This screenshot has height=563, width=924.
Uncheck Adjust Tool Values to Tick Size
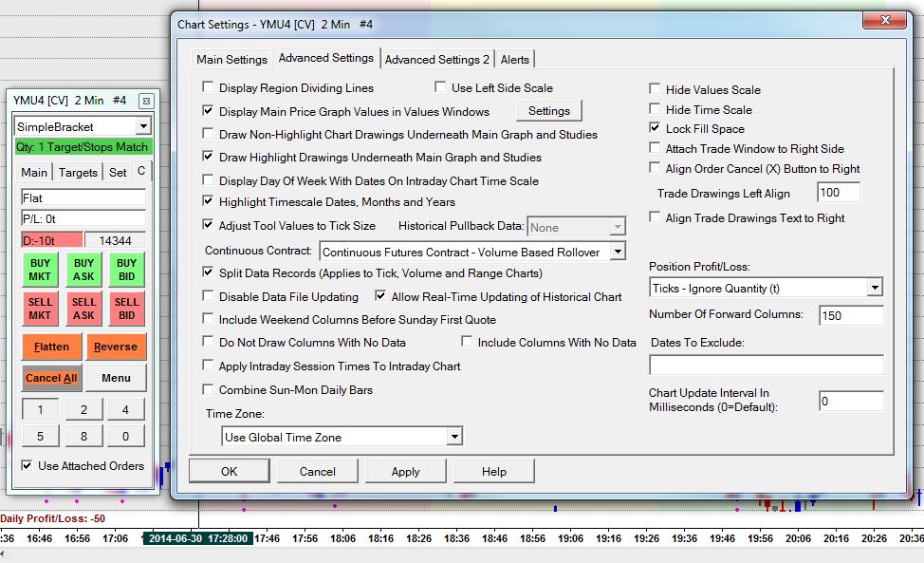point(208,225)
